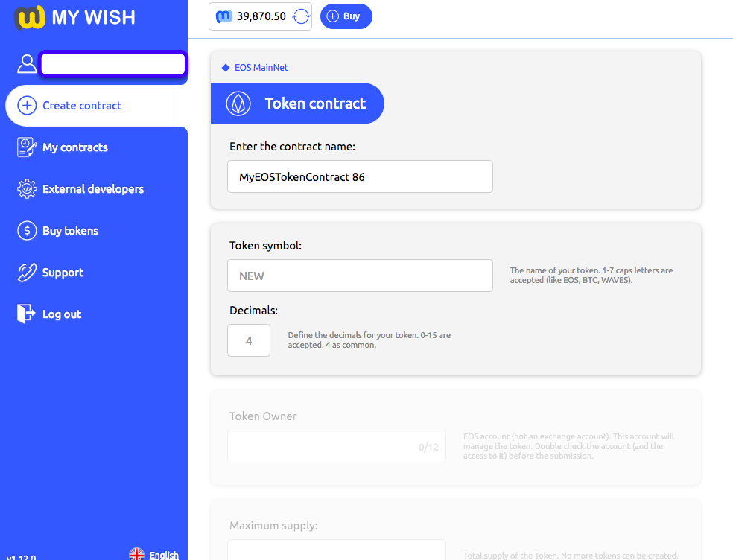This screenshot has height=560, width=733.
Task: Click the '1-7 caps letters' hint text
Action: [x=591, y=276]
